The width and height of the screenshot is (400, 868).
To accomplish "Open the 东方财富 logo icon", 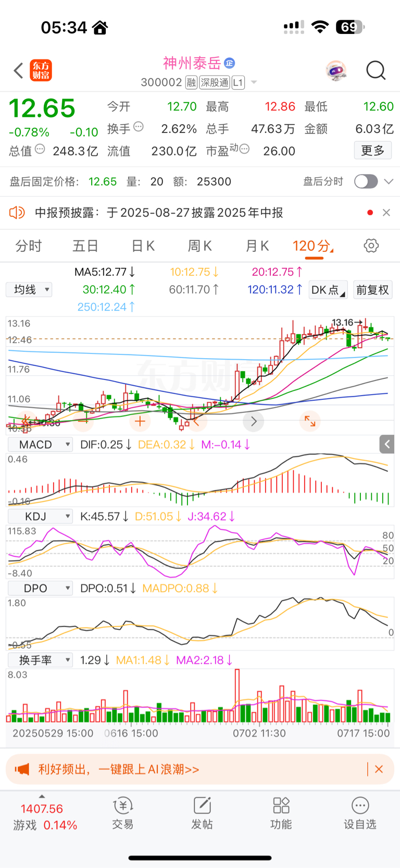I will [x=41, y=70].
